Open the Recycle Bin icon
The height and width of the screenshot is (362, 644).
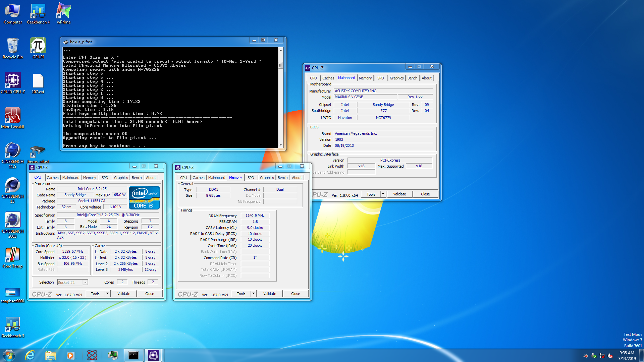(x=13, y=48)
